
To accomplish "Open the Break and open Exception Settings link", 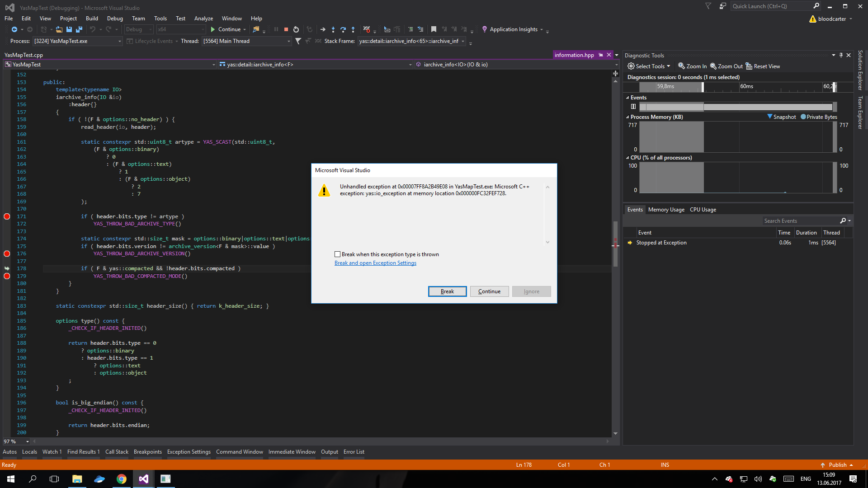I will pos(375,263).
